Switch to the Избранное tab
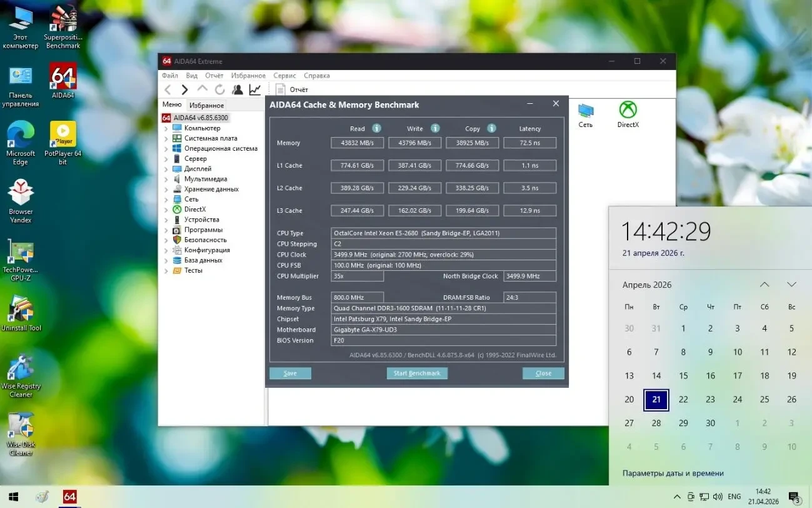The height and width of the screenshot is (508, 812). coord(206,106)
